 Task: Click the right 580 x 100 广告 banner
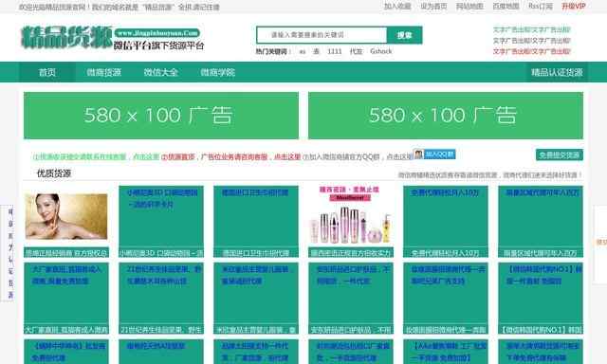click(x=446, y=116)
